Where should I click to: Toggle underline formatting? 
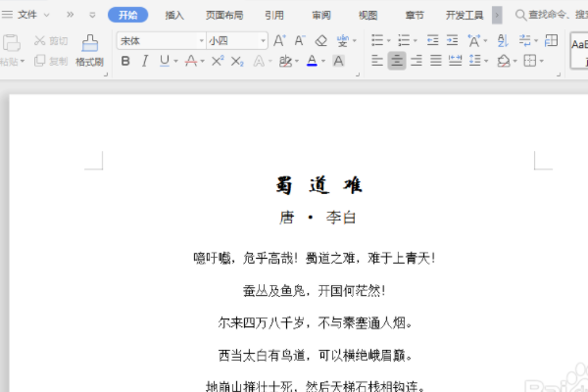[165, 61]
